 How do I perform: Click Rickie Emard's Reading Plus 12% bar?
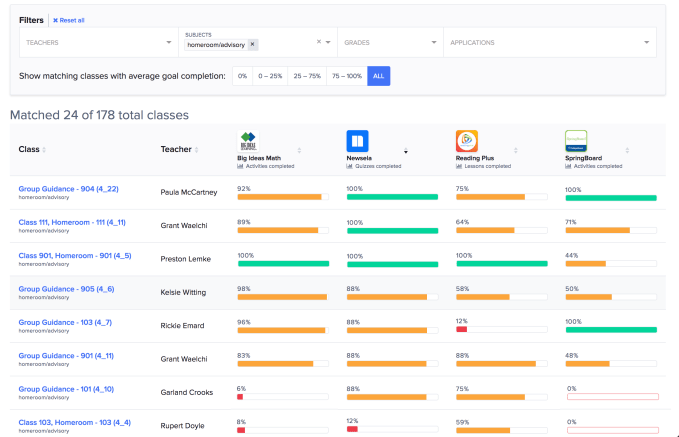click(501, 330)
